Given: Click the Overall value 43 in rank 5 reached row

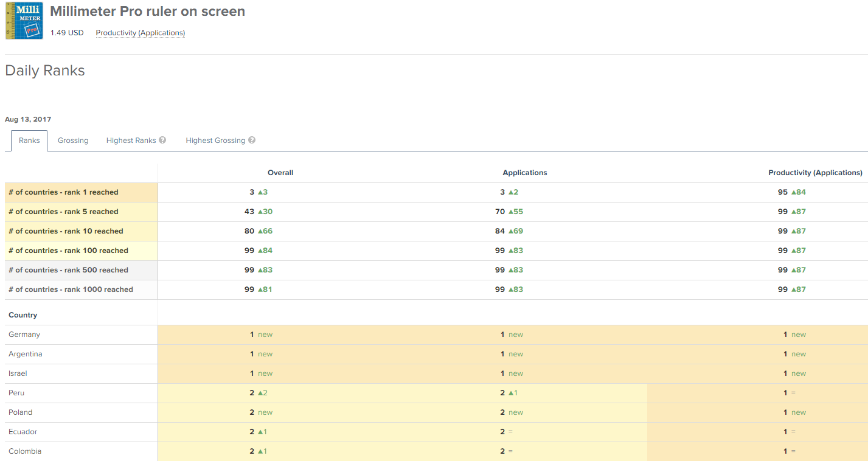Looking at the screenshot, I should (x=249, y=212).
